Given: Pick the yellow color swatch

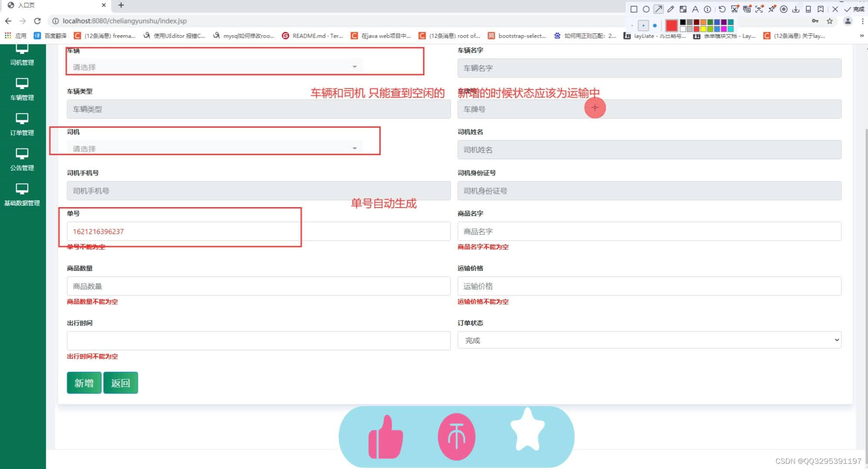Looking at the screenshot, I should click(x=704, y=29).
